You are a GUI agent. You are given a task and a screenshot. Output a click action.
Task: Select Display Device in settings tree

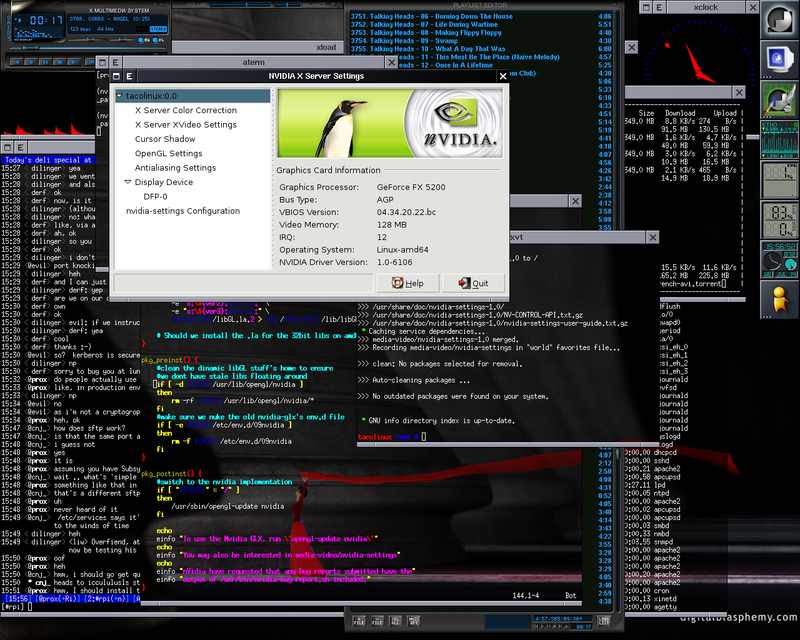click(x=164, y=182)
